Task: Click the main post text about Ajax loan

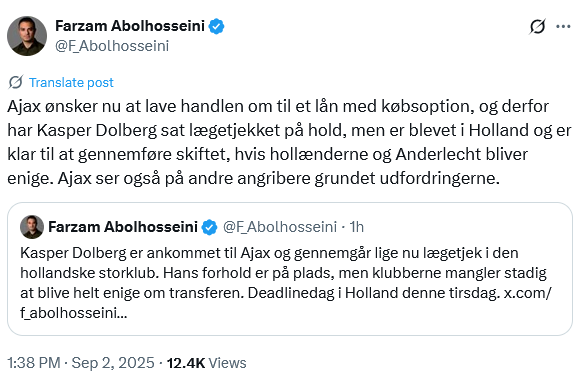Action: click(289, 142)
